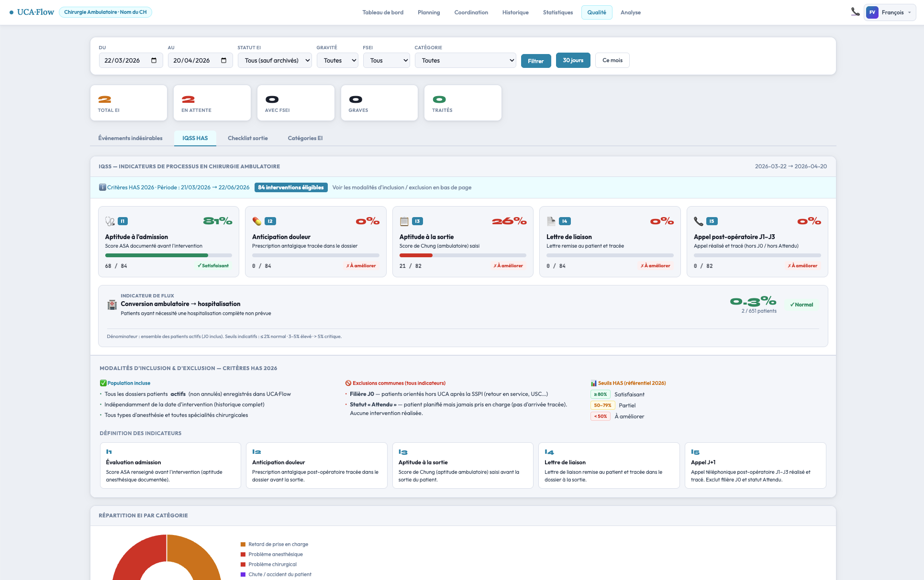924x580 pixels.
Task: Click the EN ATTENTE summary card
Action: point(212,103)
